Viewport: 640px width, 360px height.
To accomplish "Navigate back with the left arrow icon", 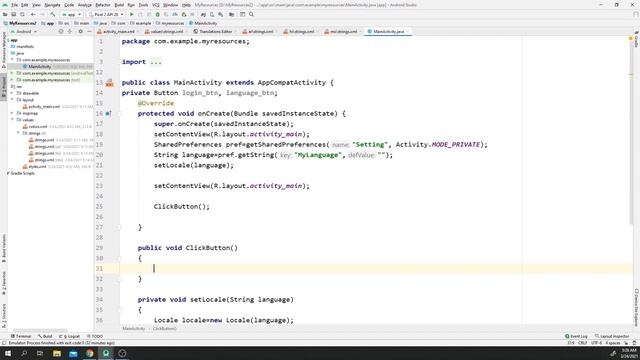I will [33, 14].
